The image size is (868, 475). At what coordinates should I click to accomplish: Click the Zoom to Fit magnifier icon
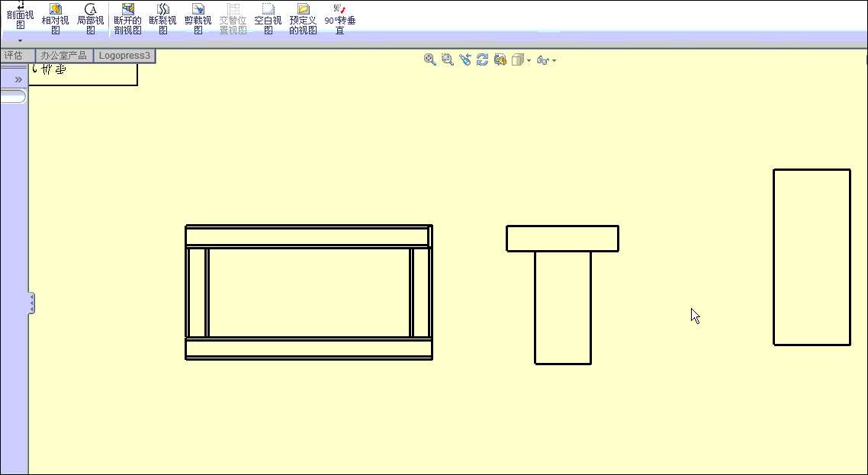point(429,59)
